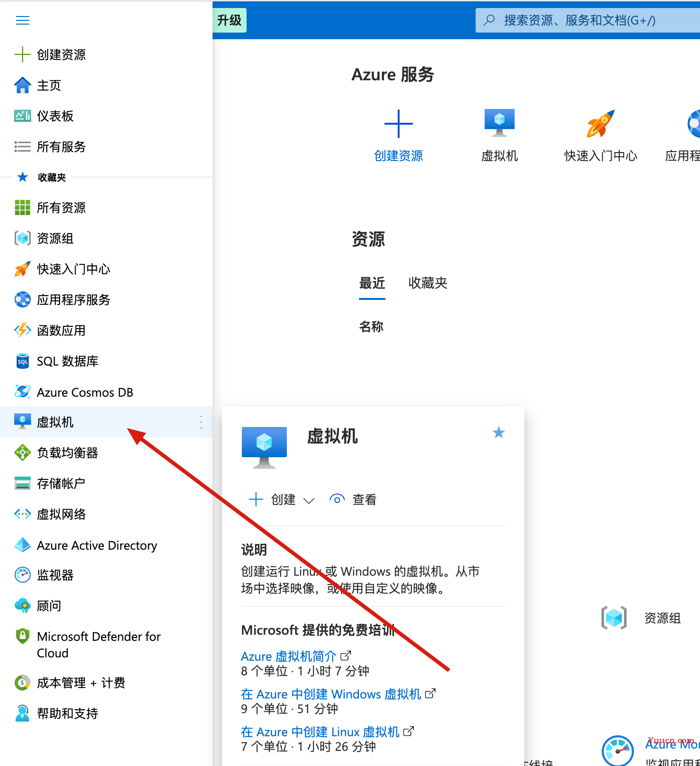Image resolution: width=700 pixels, height=766 pixels.
Task: Open the 顾问 cloud icon
Action: [x=22, y=605]
